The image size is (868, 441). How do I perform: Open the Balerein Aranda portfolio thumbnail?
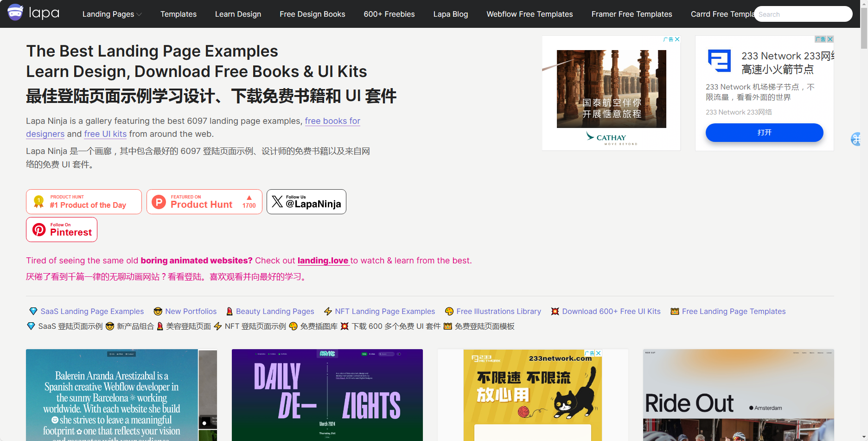click(121, 395)
